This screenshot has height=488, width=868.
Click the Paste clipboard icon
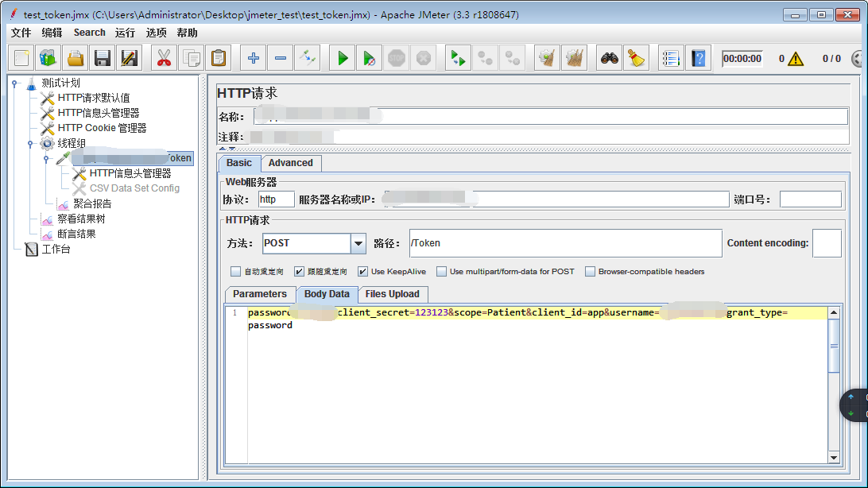(x=219, y=58)
